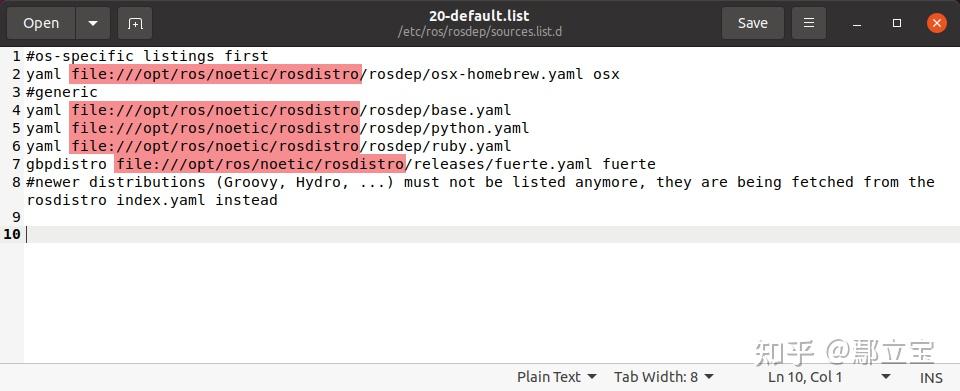Click line number 7 in gutter
960x391 pixels.
tap(16, 164)
